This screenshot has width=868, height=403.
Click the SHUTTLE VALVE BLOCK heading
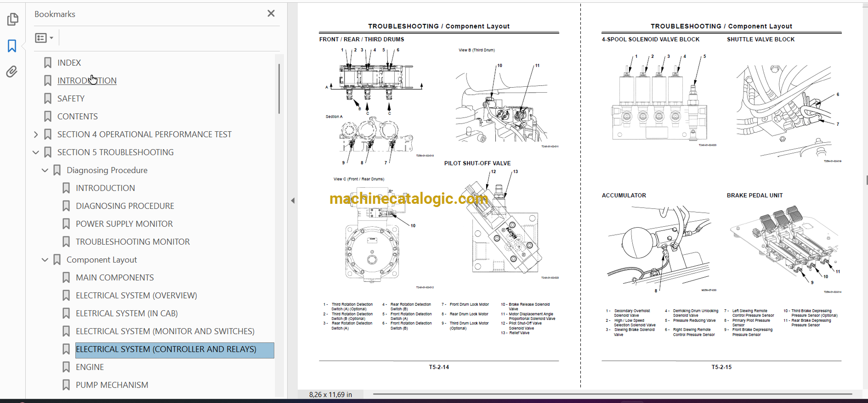760,39
